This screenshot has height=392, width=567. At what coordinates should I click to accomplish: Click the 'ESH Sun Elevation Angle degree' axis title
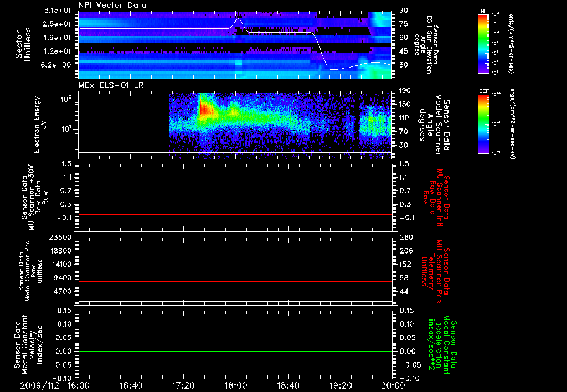426,44
